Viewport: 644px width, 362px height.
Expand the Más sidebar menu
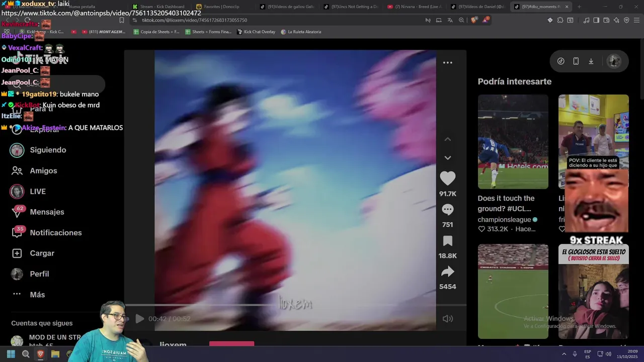point(37,295)
